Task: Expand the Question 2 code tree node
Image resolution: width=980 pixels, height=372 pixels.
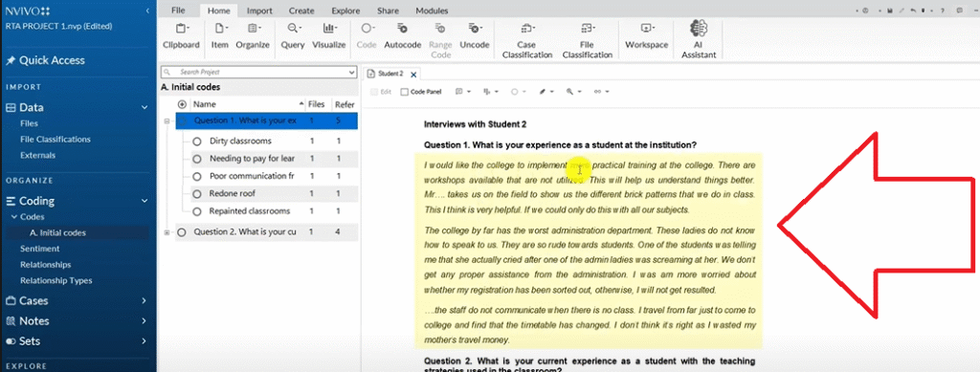Action: 167,232
